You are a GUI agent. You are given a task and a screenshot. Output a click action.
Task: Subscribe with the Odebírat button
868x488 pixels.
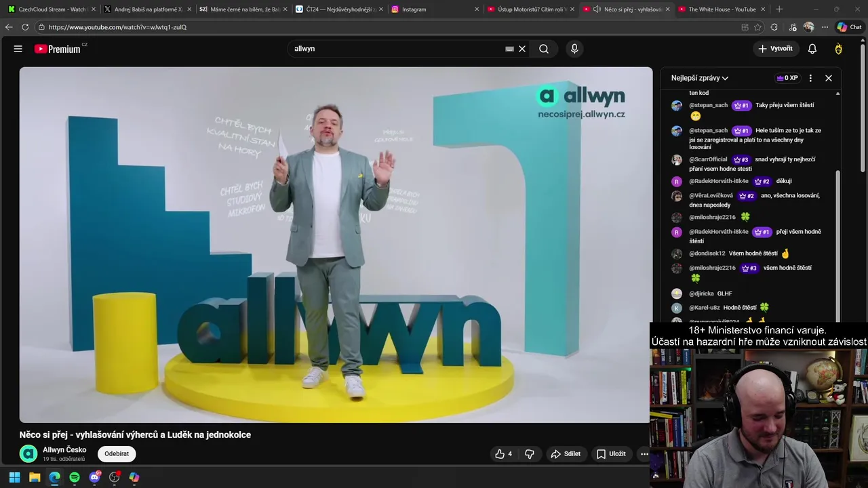coord(117,454)
